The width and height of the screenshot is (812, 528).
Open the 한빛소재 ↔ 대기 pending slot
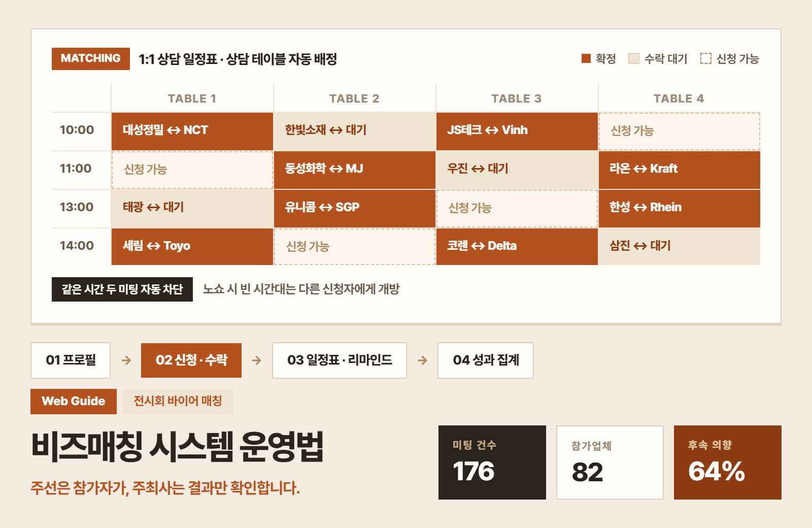pyautogui.click(x=355, y=131)
